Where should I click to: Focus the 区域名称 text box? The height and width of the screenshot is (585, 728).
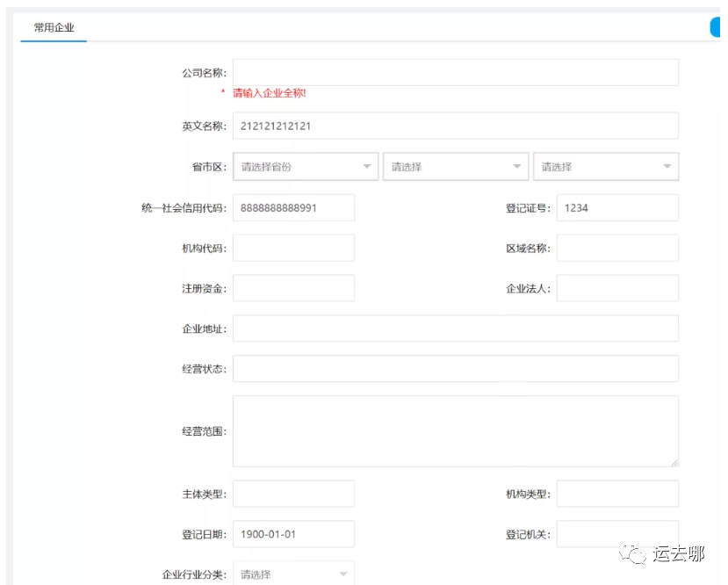pyautogui.click(x=616, y=249)
